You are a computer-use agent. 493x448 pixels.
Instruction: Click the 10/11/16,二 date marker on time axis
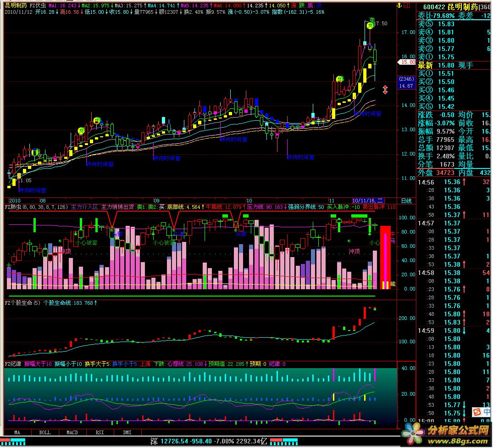368,201
